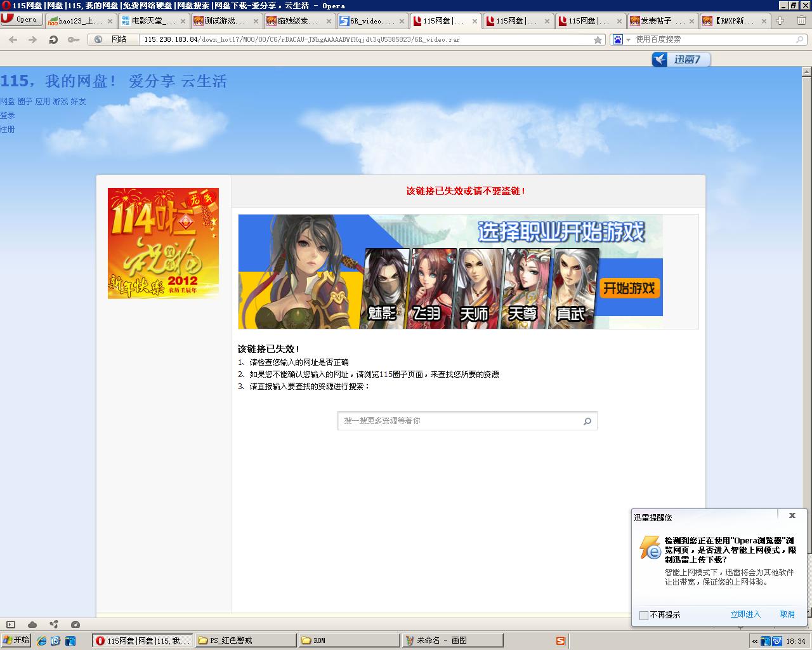Image resolution: width=812 pixels, height=650 pixels.
Task: Click the 网络 site badge in address bar
Action: point(113,39)
